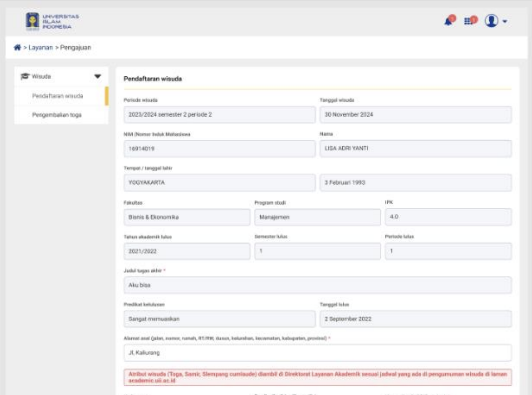
Task: Click the Pengajuan breadcrumb link
Action: (76, 48)
